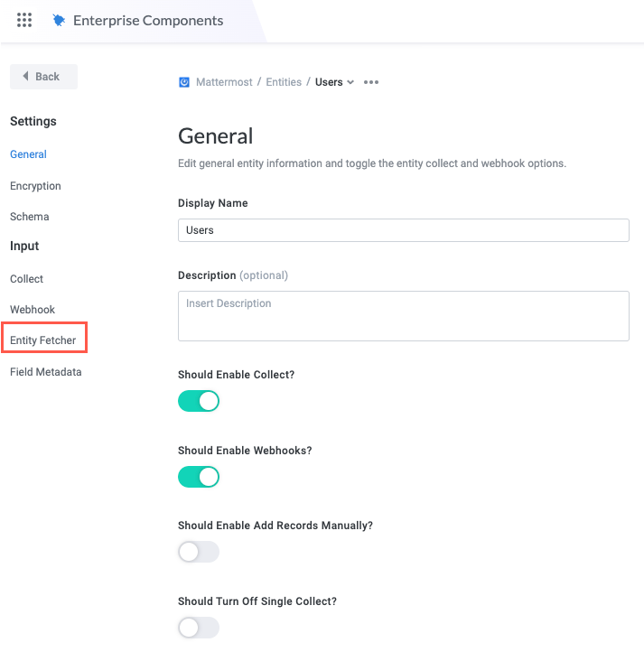This screenshot has width=644, height=652.
Task: Navigate to the Webhook section
Action: pos(33,310)
